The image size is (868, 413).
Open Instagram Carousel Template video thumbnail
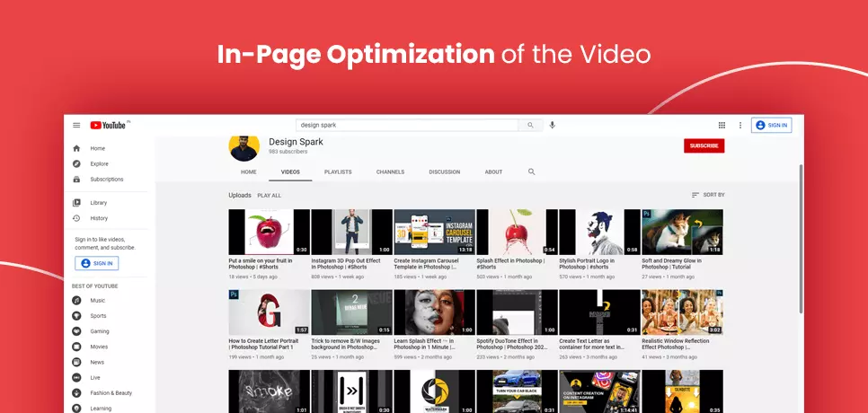(435, 232)
